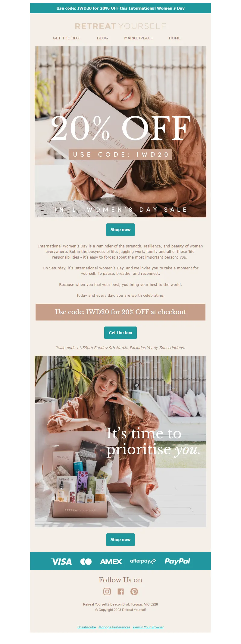
Task: Open the Instagram icon
Action: point(107,591)
